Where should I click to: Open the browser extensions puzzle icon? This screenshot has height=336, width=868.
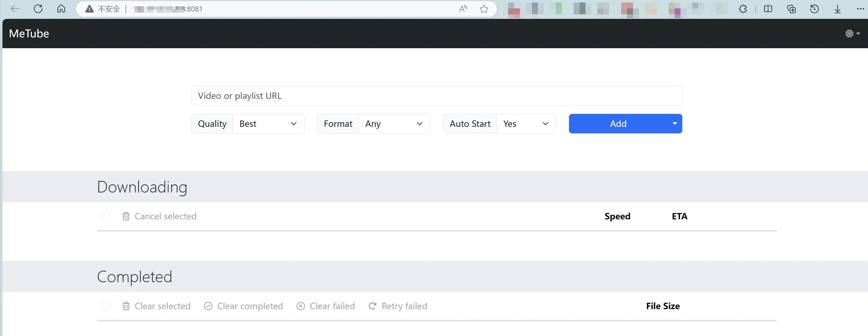pos(743,9)
